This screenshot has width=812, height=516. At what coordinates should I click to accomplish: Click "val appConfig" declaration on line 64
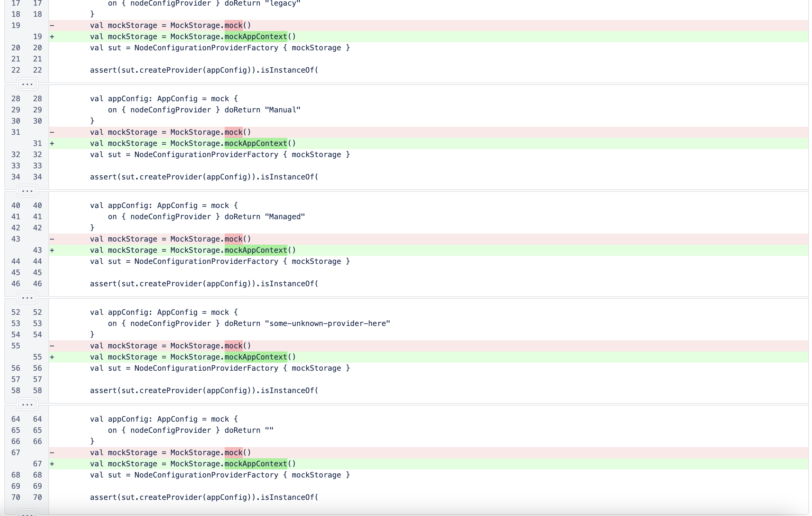point(164,419)
